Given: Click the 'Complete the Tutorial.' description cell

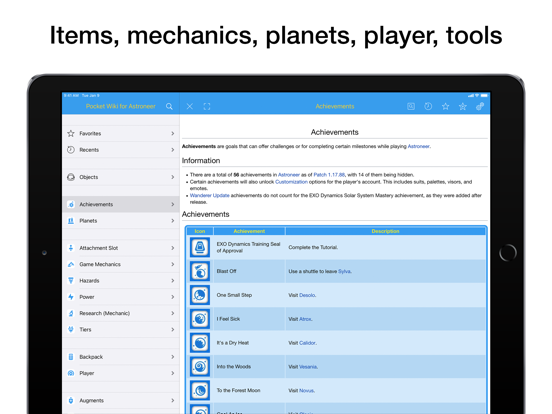Looking at the screenshot, I should tap(385, 247).
